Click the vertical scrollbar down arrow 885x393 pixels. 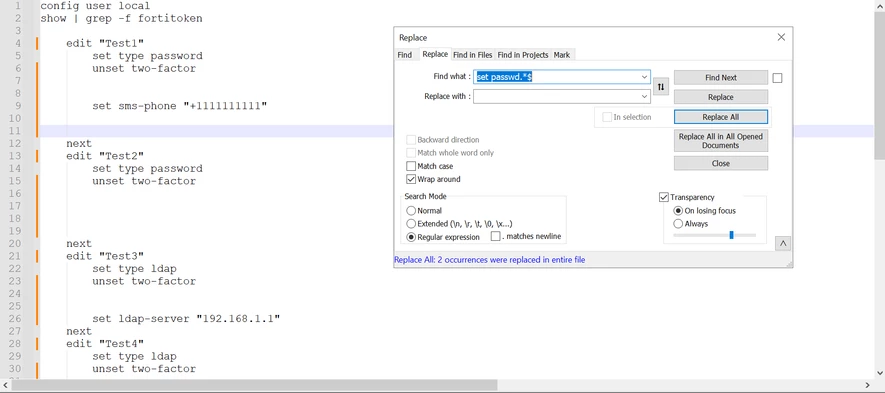(x=879, y=373)
